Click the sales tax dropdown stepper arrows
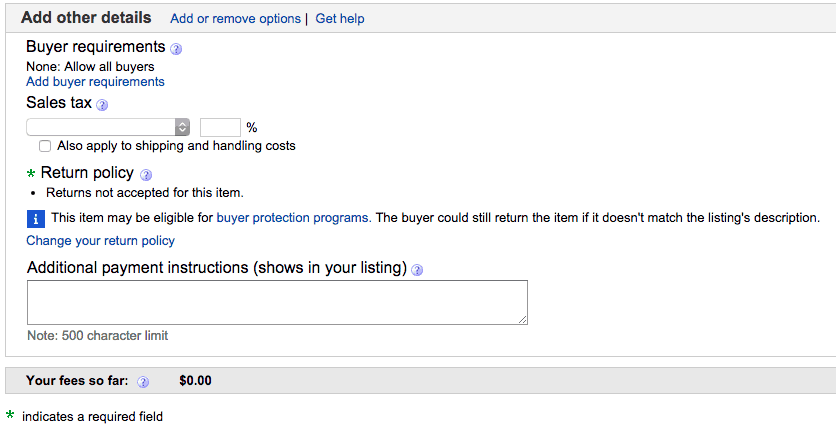The width and height of the screenshot is (836, 429). point(182,127)
